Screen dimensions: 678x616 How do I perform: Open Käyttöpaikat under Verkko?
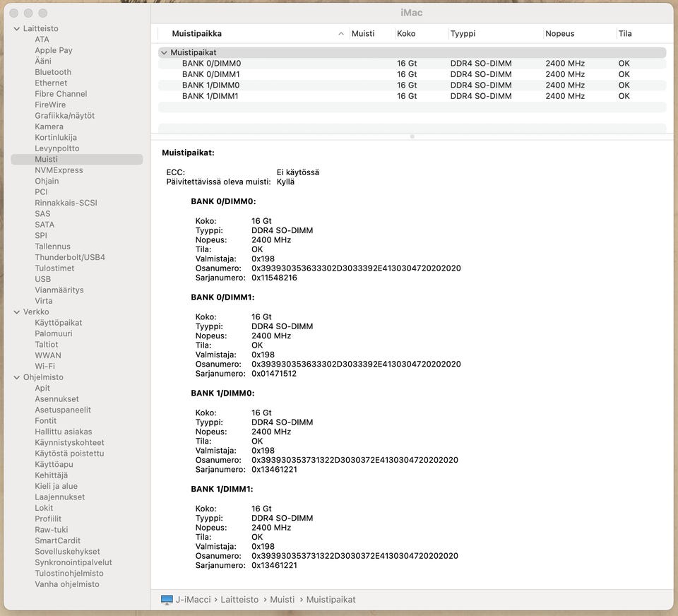(x=59, y=323)
